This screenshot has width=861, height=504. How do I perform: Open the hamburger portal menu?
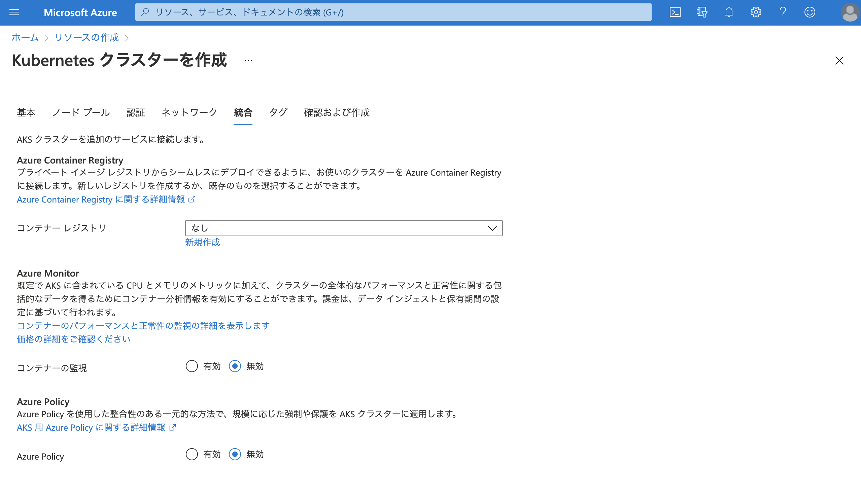(14, 13)
